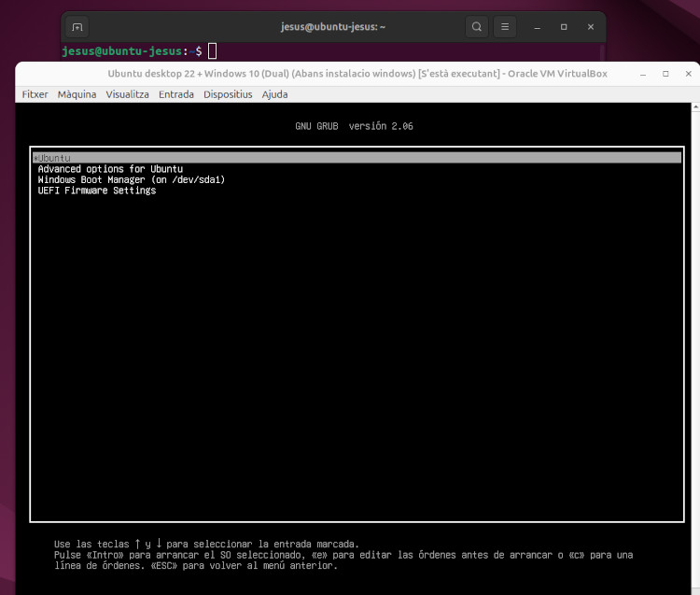The image size is (700, 595).
Task: Click the GNU GRUB versión 2.06 header
Action: point(354,126)
